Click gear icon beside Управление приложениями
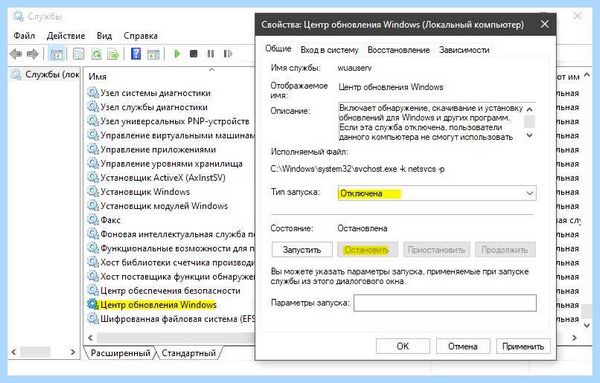This screenshot has width=600, height=383. [x=93, y=149]
